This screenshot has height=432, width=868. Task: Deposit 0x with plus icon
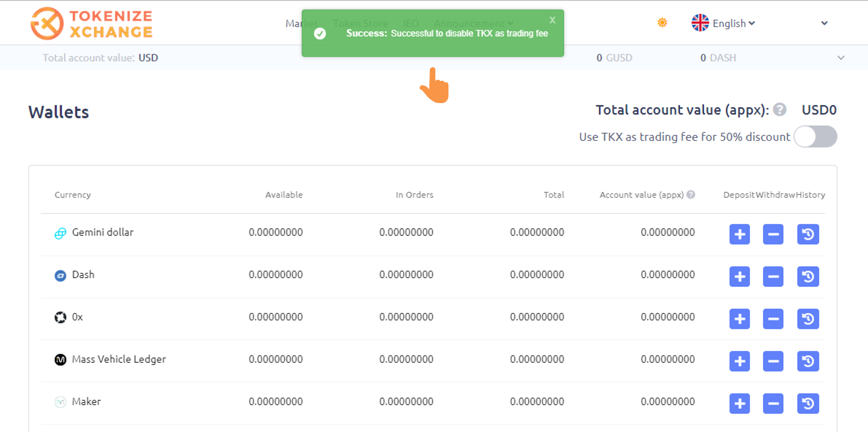click(739, 319)
